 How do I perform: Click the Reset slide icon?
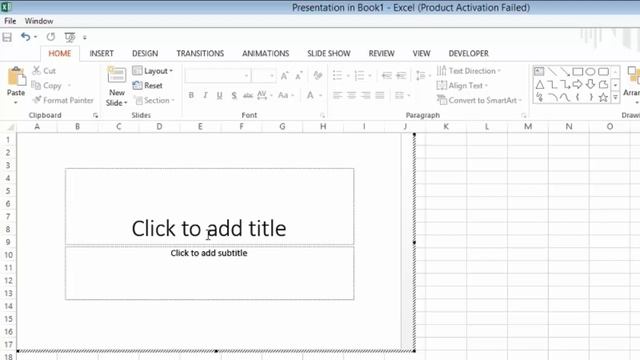148,85
